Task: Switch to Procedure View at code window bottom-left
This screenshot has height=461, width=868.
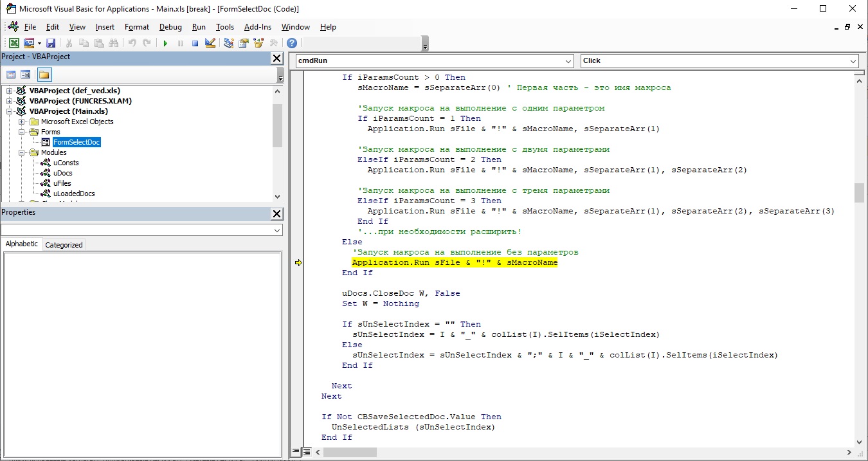Action: (296, 452)
